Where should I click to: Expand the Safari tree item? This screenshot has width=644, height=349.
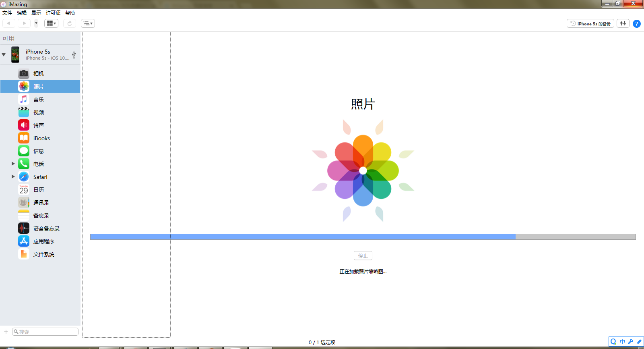13,177
